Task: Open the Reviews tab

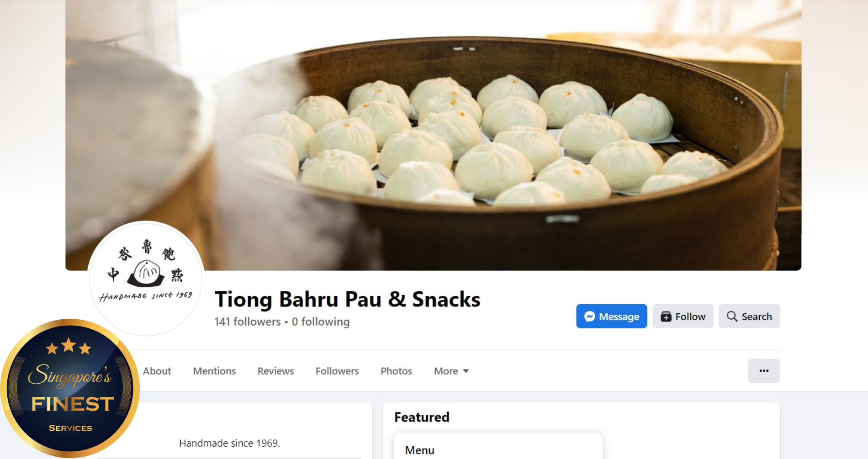Action: [x=275, y=371]
